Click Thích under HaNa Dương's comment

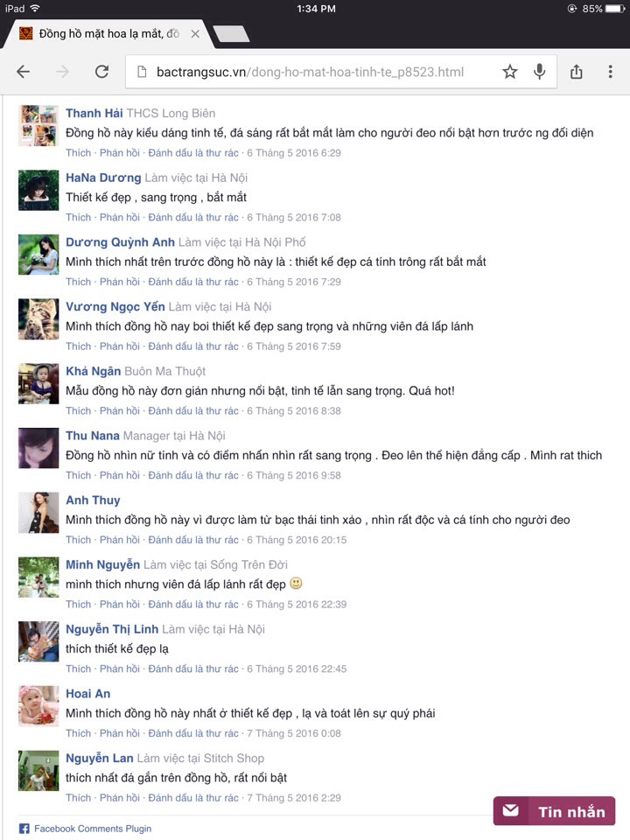(x=78, y=217)
